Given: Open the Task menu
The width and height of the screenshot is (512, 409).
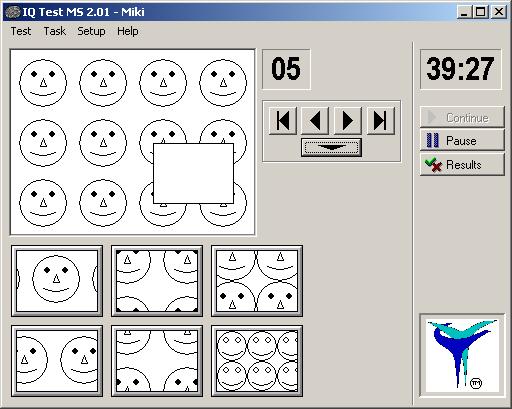Looking at the screenshot, I should (55, 31).
